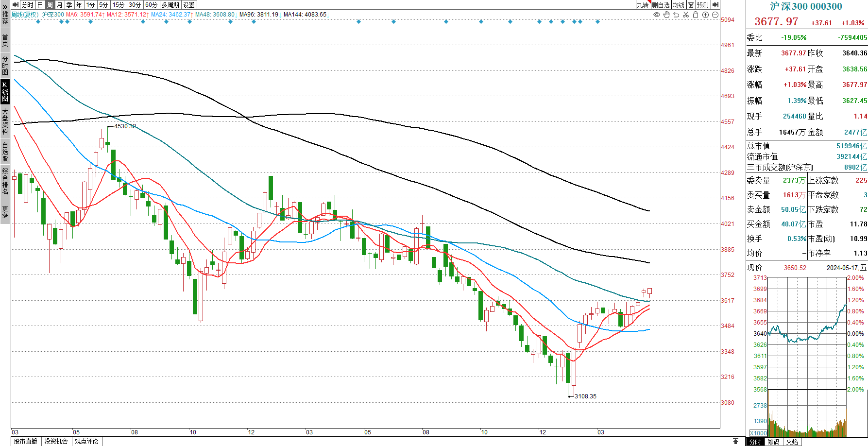Open the 股市直播 link at bottom
The width and height of the screenshot is (868, 446).
(26, 441)
